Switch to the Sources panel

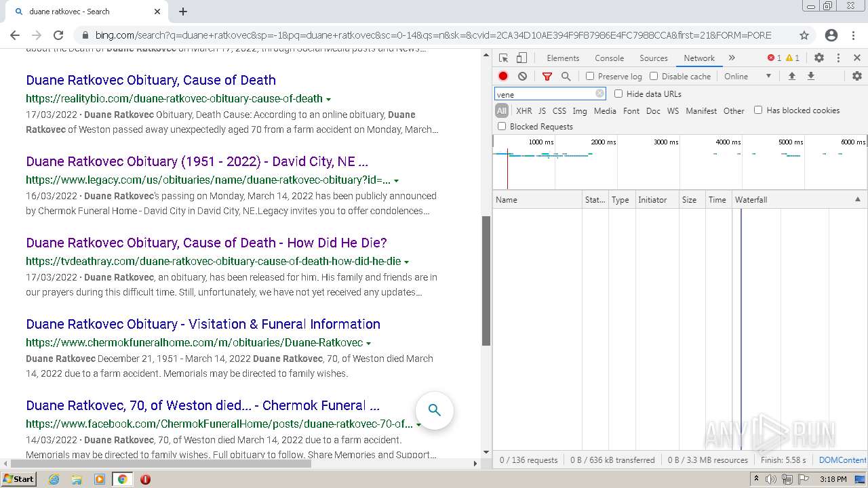tap(654, 58)
